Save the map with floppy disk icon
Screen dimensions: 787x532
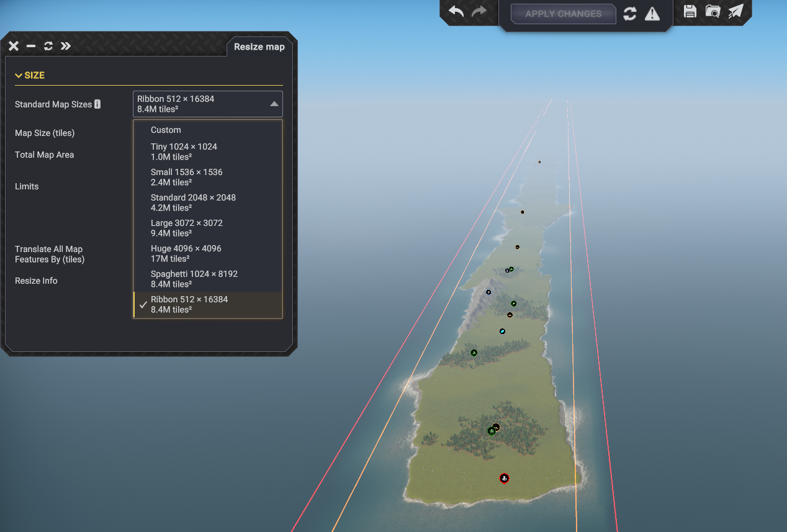690,11
